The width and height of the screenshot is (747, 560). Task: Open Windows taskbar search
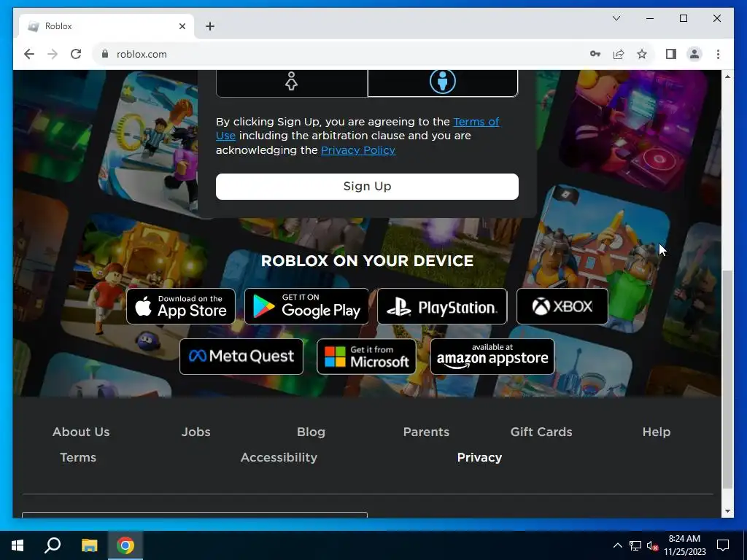(53, 545)
